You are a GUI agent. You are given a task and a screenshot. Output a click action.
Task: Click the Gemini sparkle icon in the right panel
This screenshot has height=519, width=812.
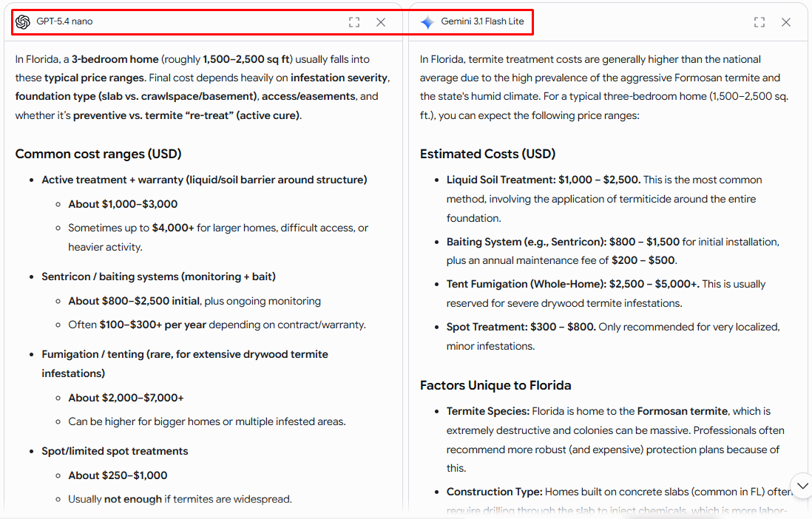click(427, 21)
